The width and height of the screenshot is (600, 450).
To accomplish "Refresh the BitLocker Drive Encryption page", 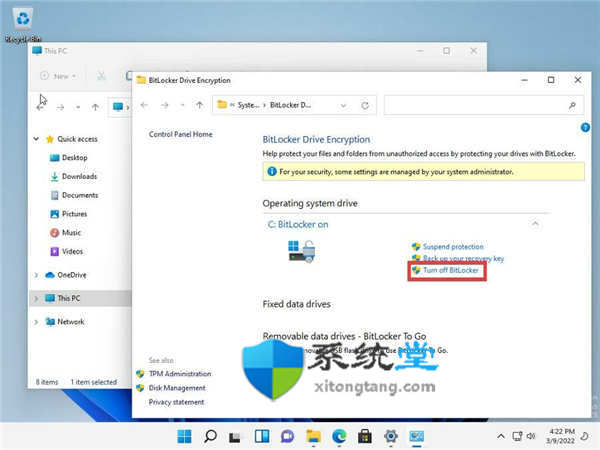I will [x=365, y=105].
